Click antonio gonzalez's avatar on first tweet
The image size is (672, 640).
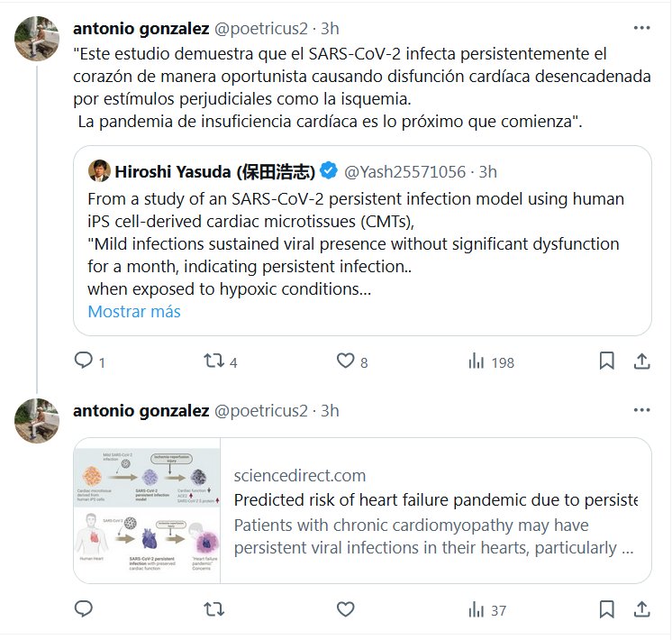tap(35, 37)
